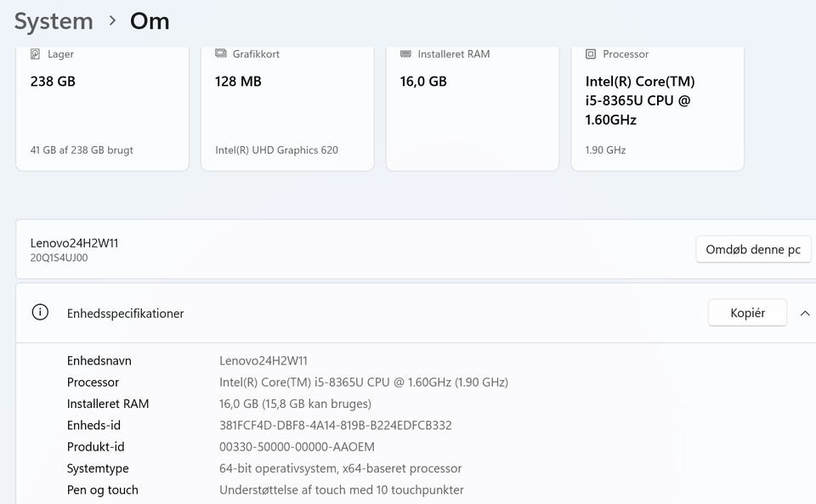This screenshot has width=816, height=504.
Task: Click the Processor chip icon
Action: click(591, 54)
